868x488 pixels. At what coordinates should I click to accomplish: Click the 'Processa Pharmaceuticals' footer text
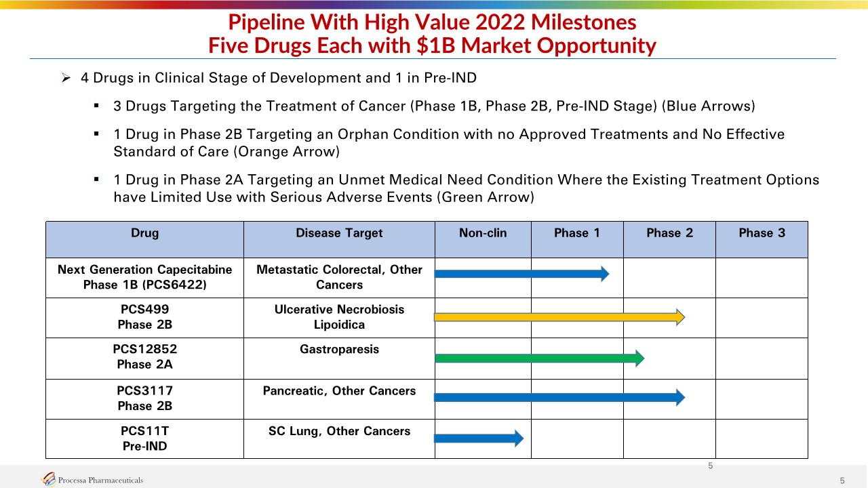click(x=101, y=480)
